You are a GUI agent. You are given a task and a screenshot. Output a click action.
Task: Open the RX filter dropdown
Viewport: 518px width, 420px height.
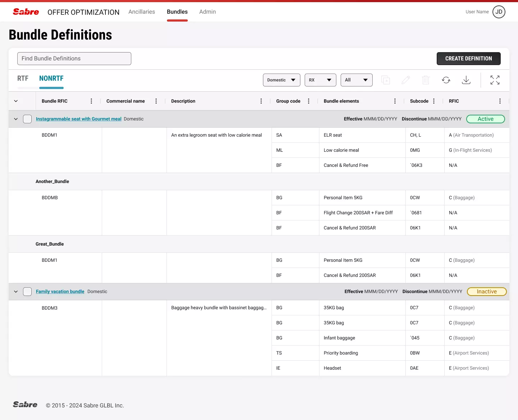[320, 80]
